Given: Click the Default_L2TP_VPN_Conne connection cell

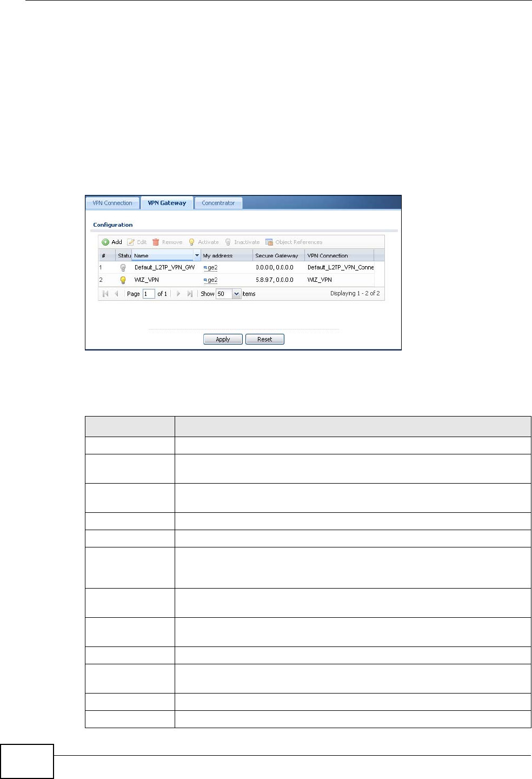Looking at the screenshot, I should point(341,267).
